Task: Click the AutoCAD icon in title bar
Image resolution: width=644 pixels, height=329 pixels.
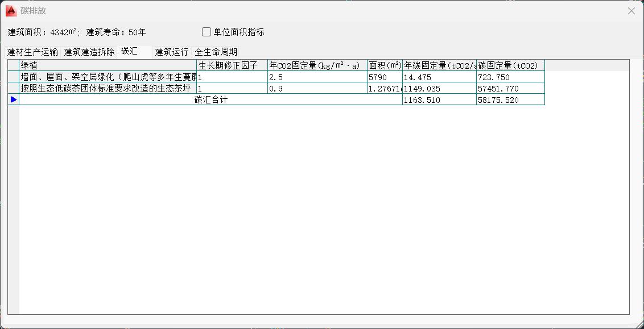Action: click(x=11, y=11)
